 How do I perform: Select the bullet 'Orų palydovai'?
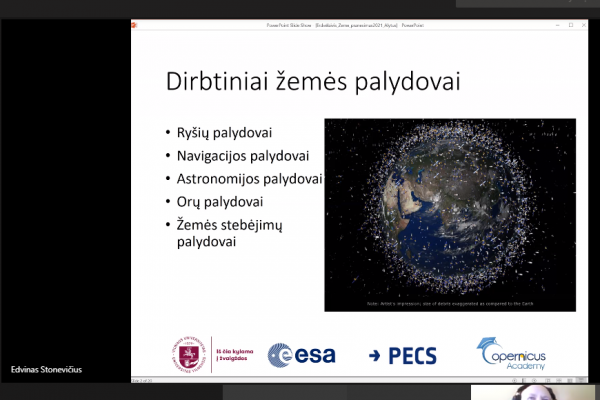coord(220,202)
